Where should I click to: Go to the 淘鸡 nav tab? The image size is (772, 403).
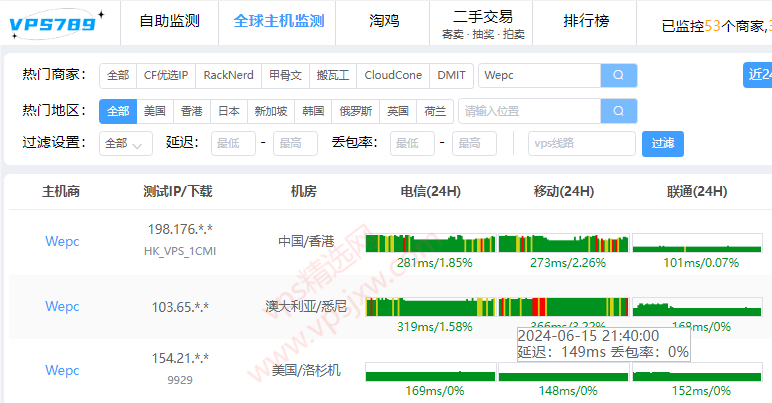[384, 21]
